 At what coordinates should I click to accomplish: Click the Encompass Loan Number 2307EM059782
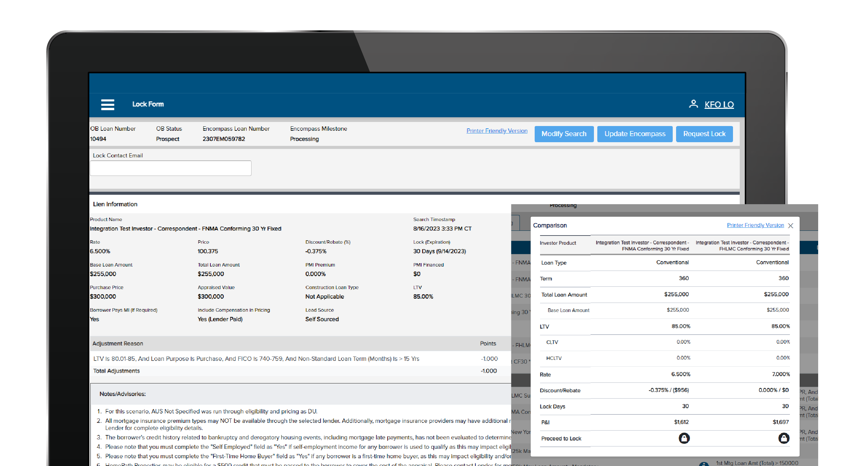click(x=224, y=138)
